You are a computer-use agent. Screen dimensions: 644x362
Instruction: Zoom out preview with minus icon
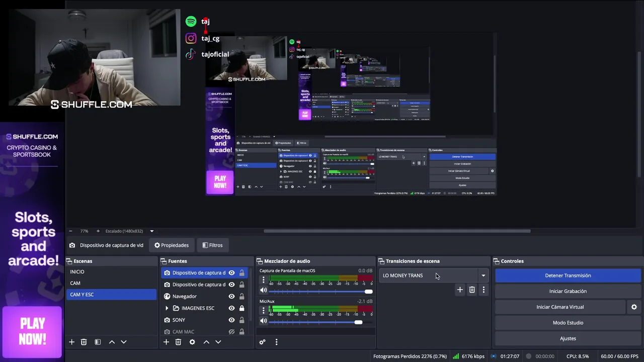pyautogui.click(x=70, y=231)
